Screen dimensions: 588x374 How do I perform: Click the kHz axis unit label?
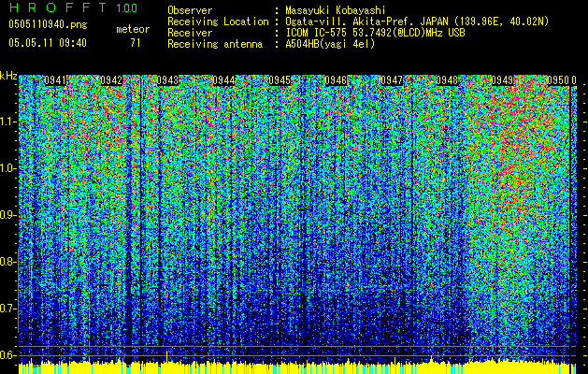pyautogui.click(x=8, y=76)
